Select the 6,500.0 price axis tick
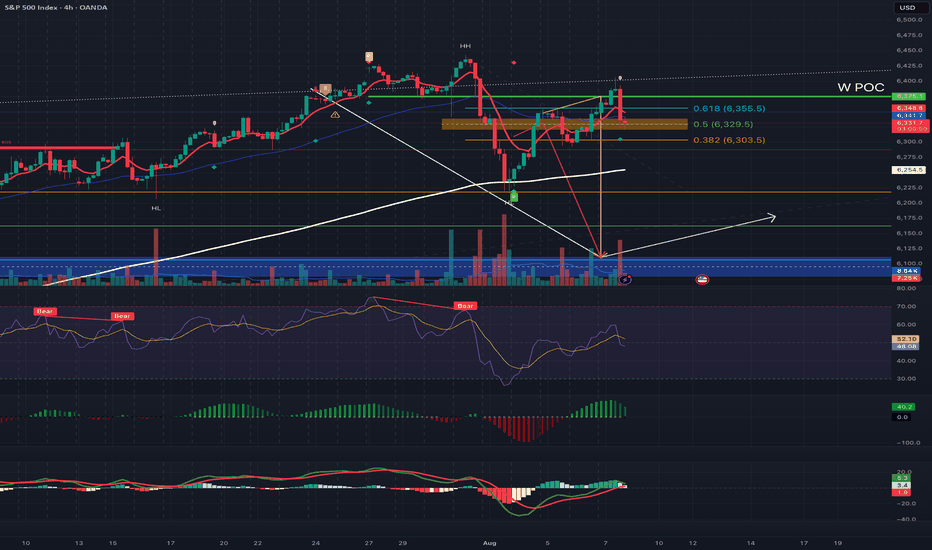 click(909, 20)
